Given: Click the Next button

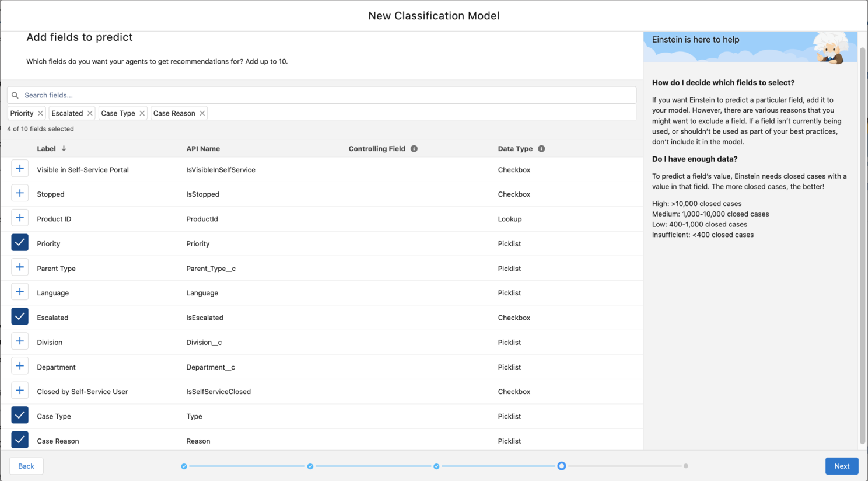Looking at the screenshot, I should 841,466.
